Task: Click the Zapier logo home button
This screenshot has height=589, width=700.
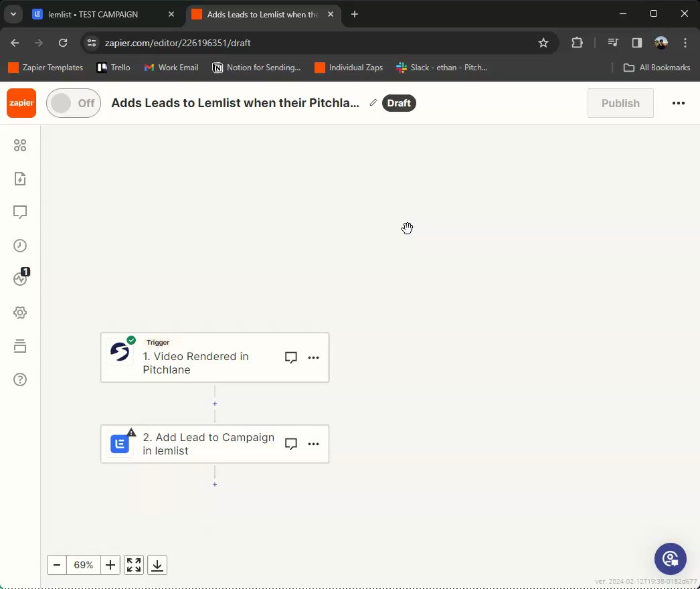Action: pyautogui.click(x=21, y=103)
